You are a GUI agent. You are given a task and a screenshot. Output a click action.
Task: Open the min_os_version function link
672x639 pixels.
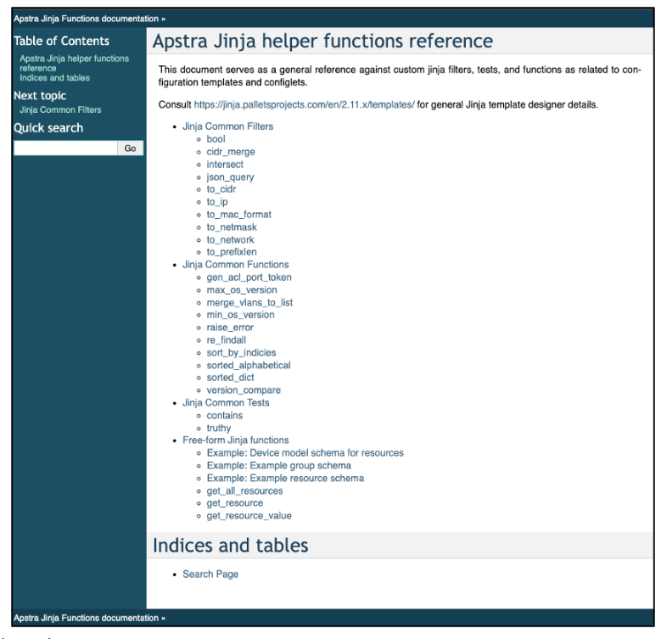tap(240, 315)
